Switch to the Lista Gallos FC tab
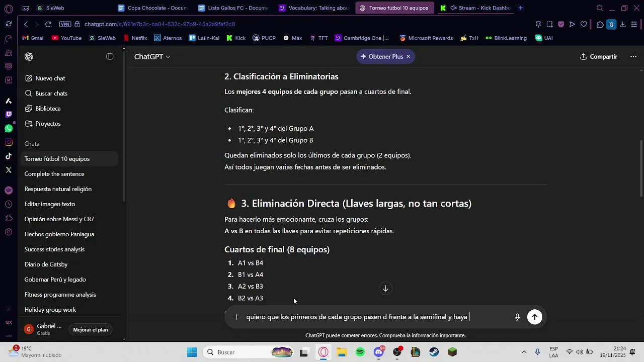 pyautogui.click(x=233, y=8)
